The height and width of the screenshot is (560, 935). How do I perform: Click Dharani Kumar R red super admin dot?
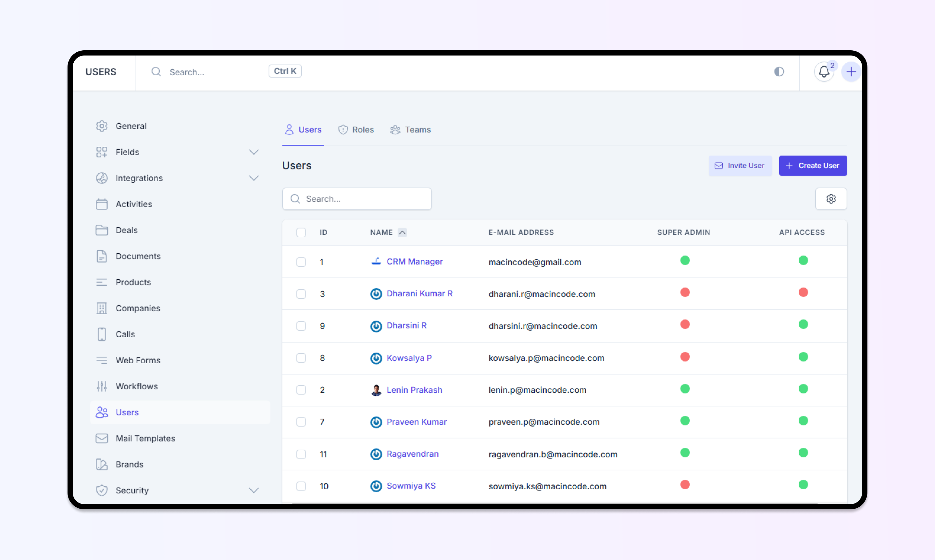tap(685, 292)
